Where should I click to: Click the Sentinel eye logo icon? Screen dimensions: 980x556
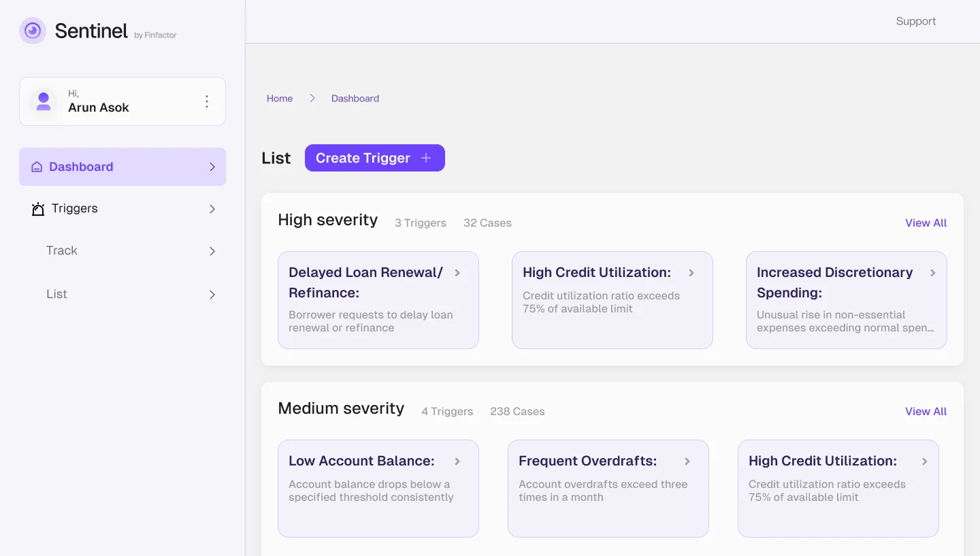click(33, 31)
